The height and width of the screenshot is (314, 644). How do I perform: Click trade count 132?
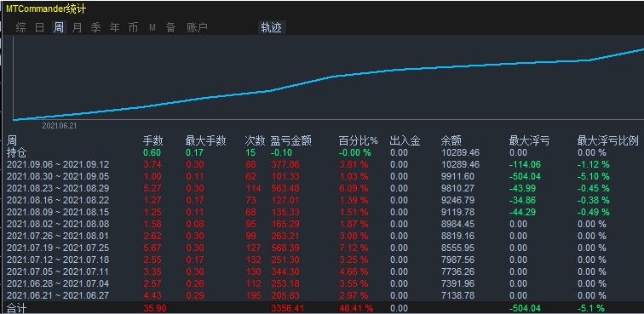point(253,260)
